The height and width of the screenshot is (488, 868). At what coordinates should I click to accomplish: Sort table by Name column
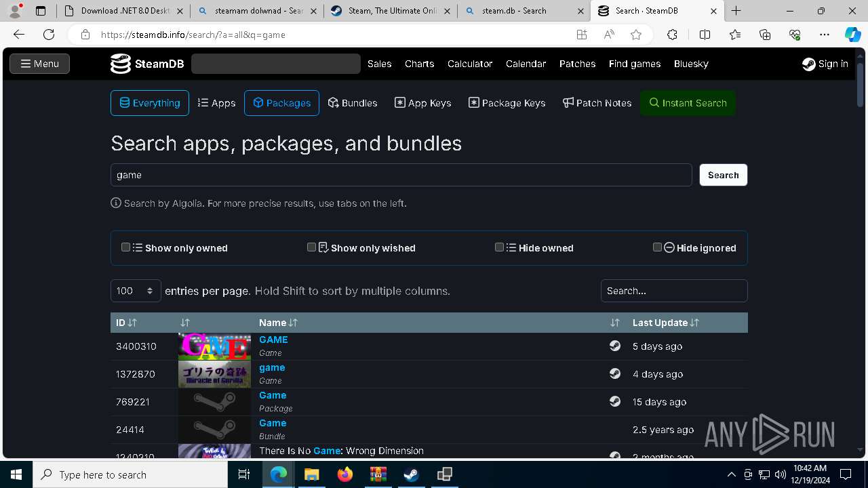coord(278,323)
